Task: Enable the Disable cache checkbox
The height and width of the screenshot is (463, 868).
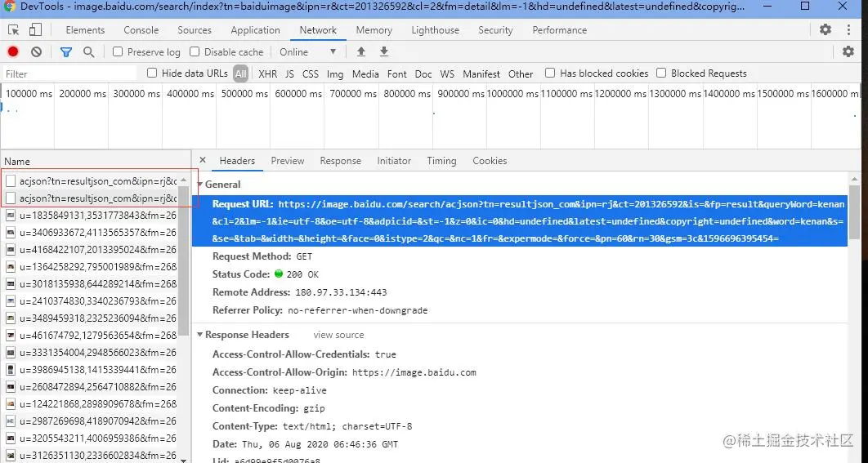Action: (x=195, y=51)
